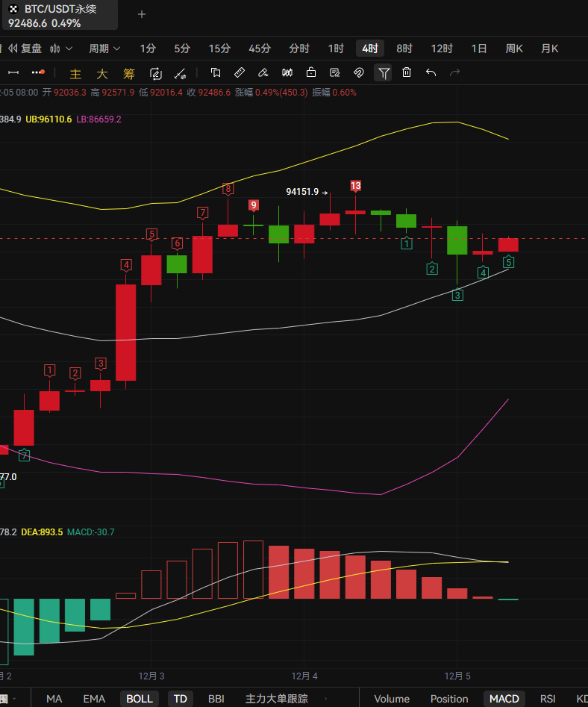The image size is (588, 707).
Task: Select the ruler measurement tool
Action: coord(239,72)
